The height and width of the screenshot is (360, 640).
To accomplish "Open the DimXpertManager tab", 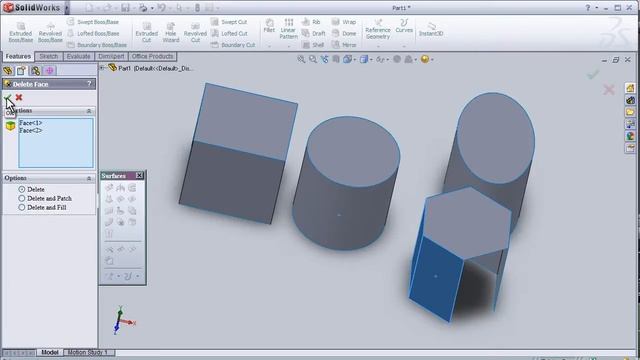I will 49,71.
